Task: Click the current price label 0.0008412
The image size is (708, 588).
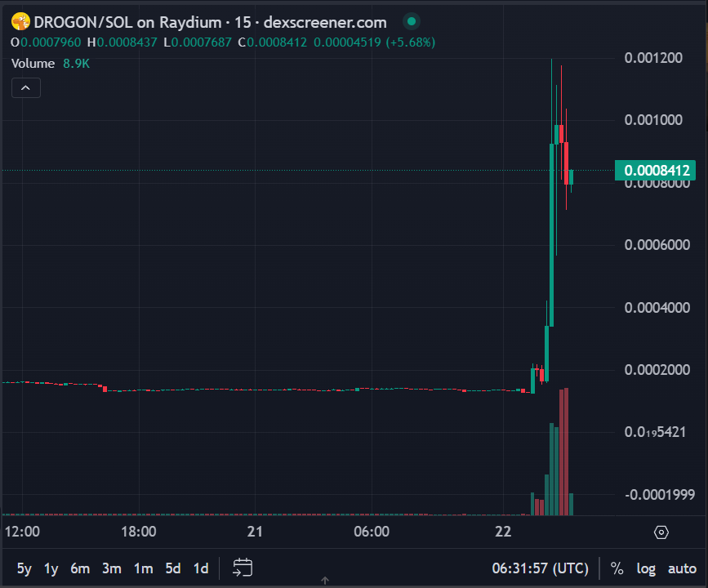Action: click(655, 170)
